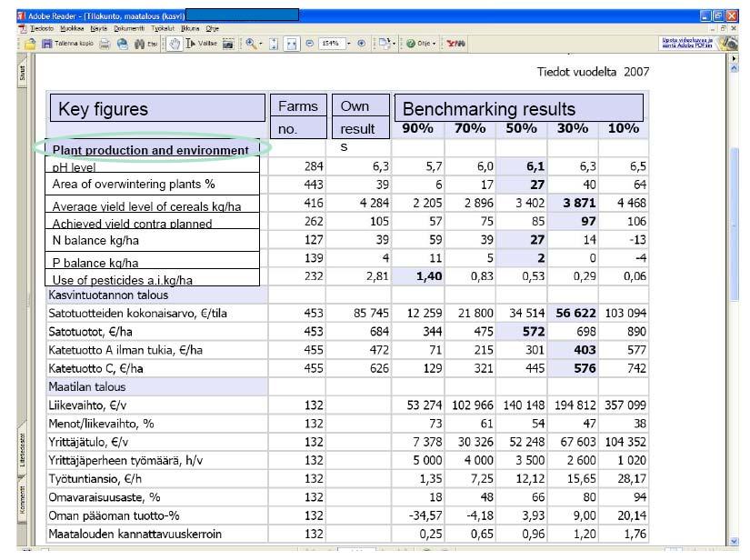The height and width of the screenshot is (560, 750).
Task: Open search with the binoculars Etsi button
Action: point(145,44)
